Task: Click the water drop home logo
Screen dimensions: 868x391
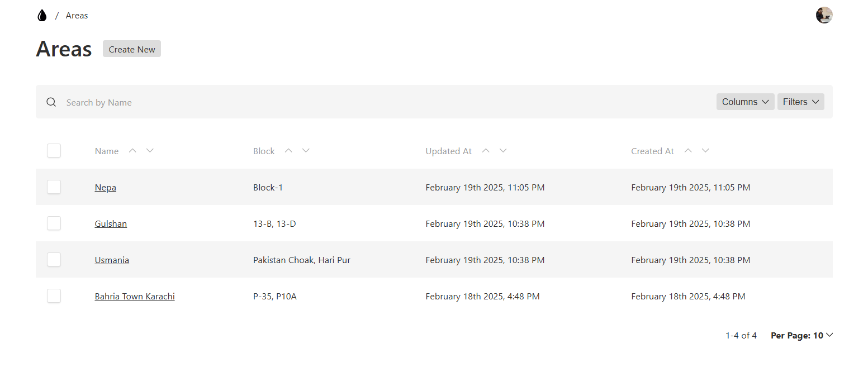Action: pos(42,16)
